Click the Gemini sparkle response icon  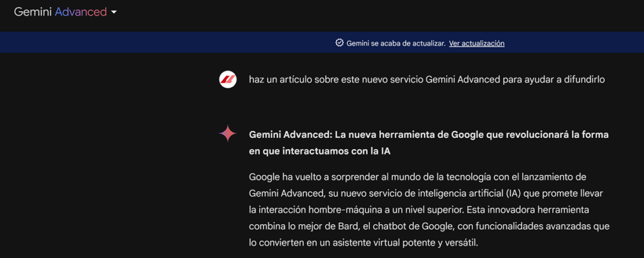tap(228, 133)
